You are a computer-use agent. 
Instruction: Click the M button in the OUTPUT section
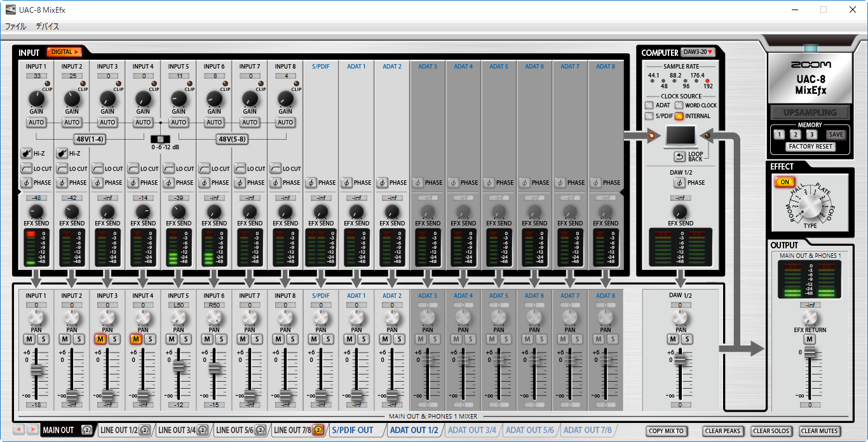pyautogui.click(x=810, y=339)
